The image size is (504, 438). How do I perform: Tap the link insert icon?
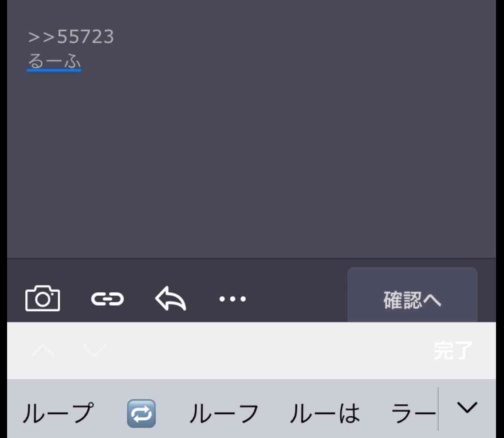(107, 299)
